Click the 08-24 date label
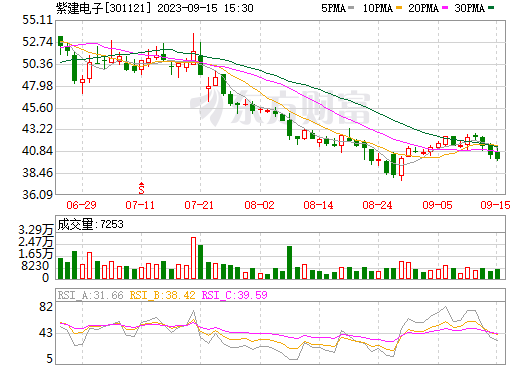Image resolution: width=520 pixels, height=365 pixels. click(x=377, y=205)
